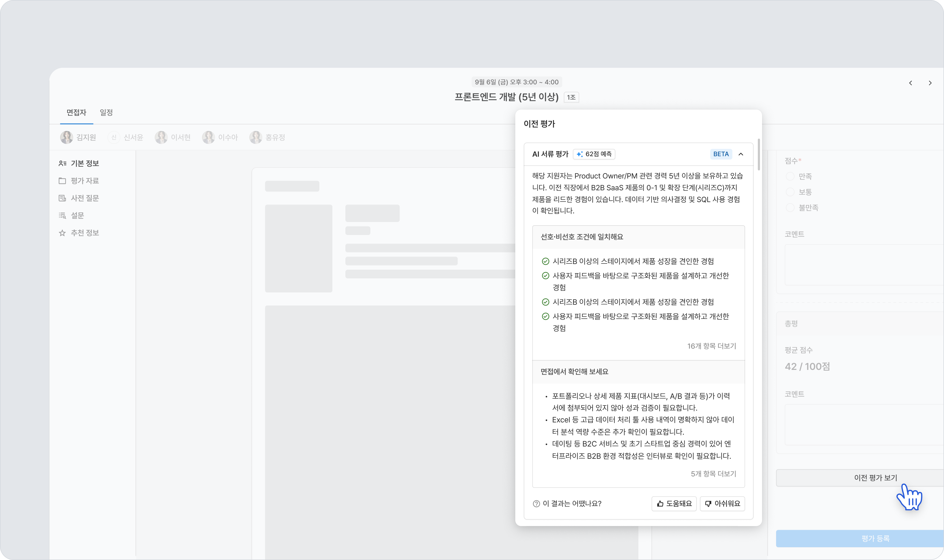Click the 평가 자료 folder icon
Viewport: 944px width, 560px height.
click(62, 181)
